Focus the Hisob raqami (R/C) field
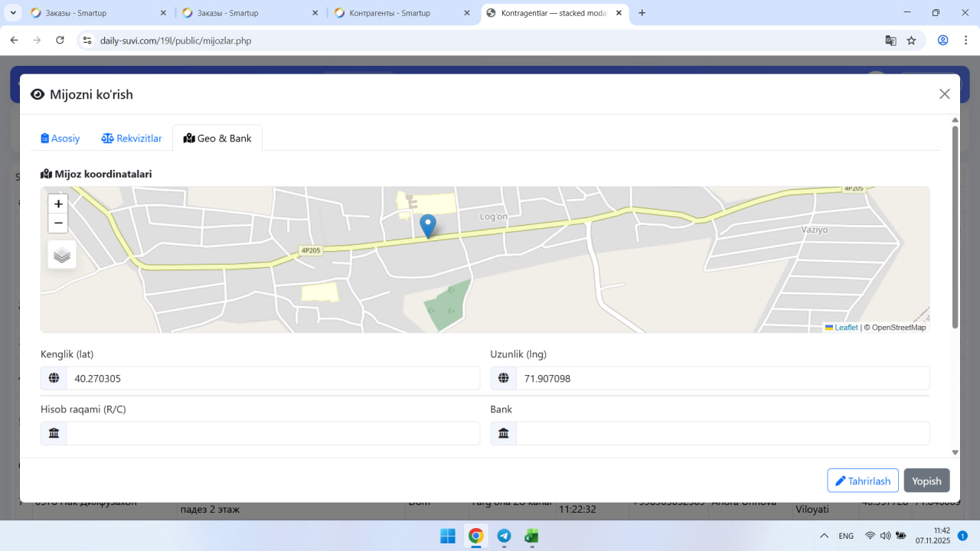980x551 pixels. click(x=273, y=433)
